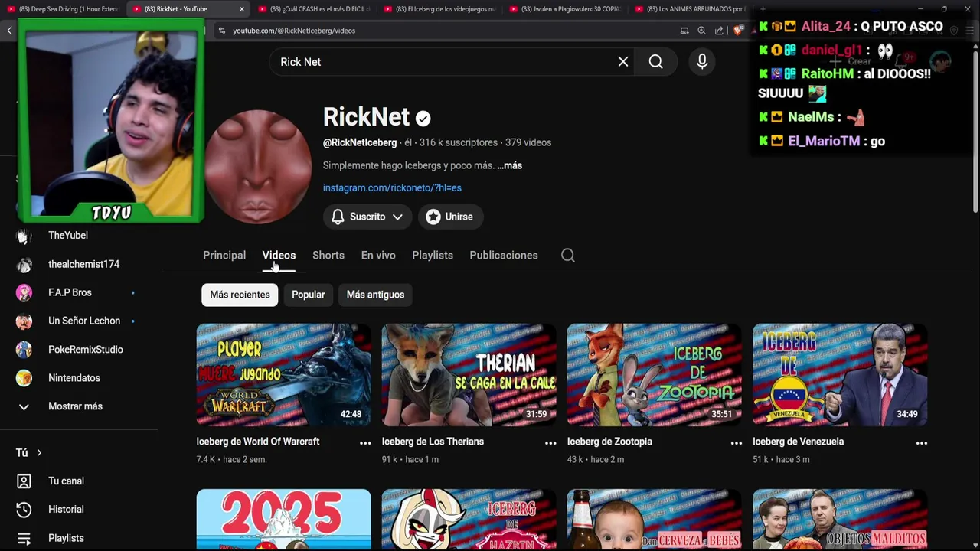
Task: Switch to Deep Sea Driving browser tab
Action: tap(63, 9)
